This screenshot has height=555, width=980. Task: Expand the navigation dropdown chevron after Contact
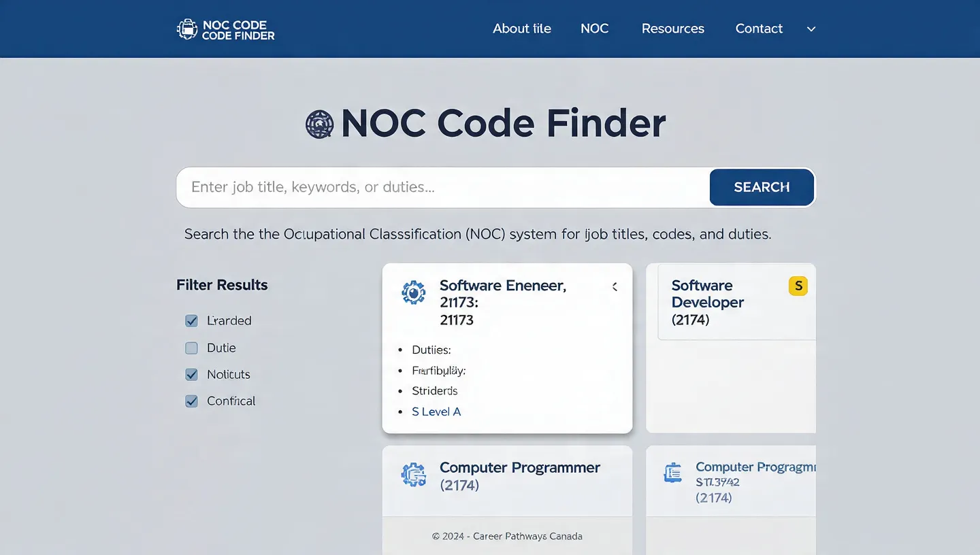click(811, 29)
